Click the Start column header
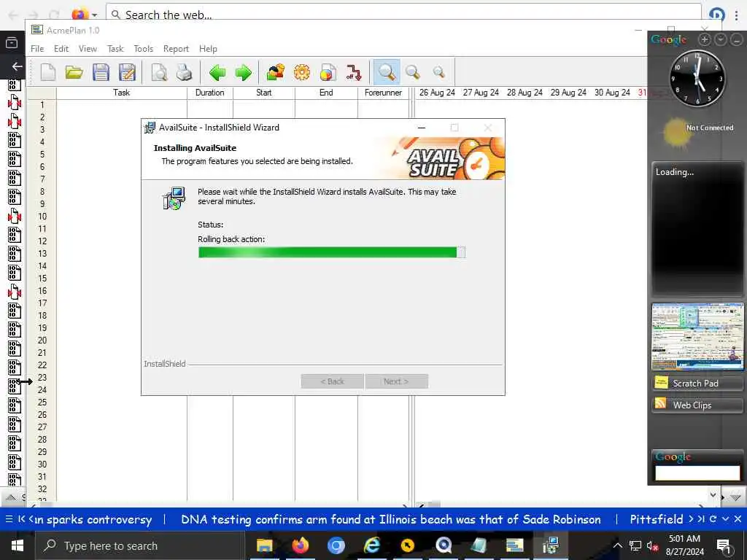The width and height of the screenshot is (747, 560). coord(263,93)
